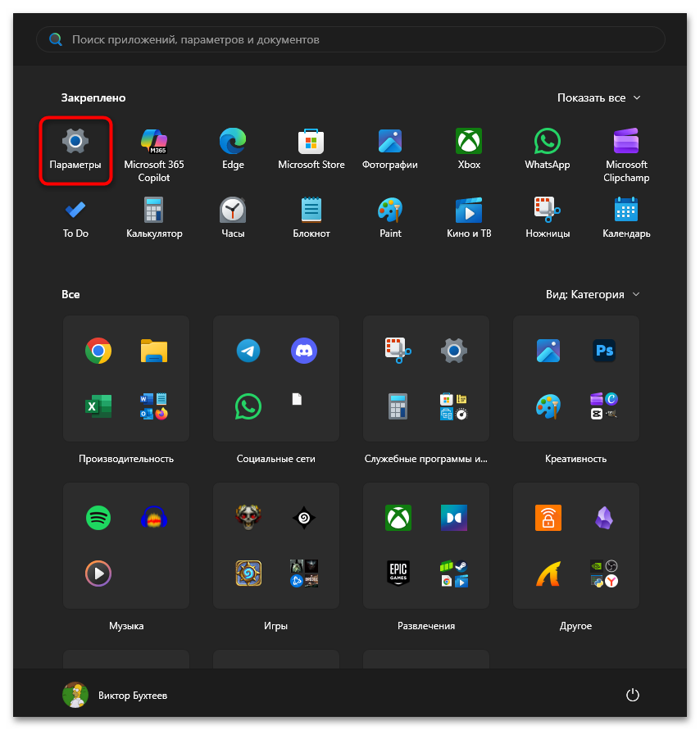
Task: Open Spotify in the Музыка category
Action: 98,518
